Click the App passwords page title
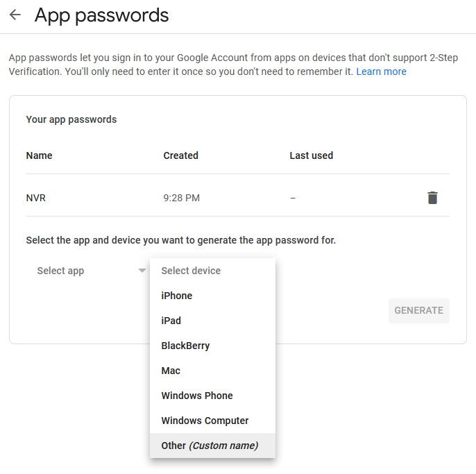Screen dimensions: 476x474 point(102,15)
